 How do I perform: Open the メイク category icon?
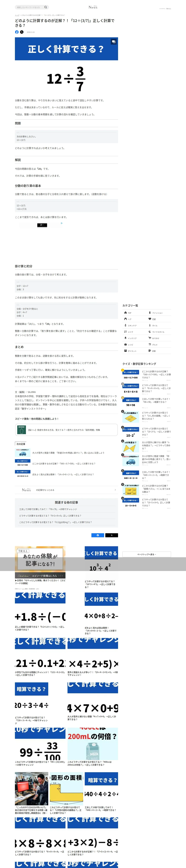click(x=126, y=332)
